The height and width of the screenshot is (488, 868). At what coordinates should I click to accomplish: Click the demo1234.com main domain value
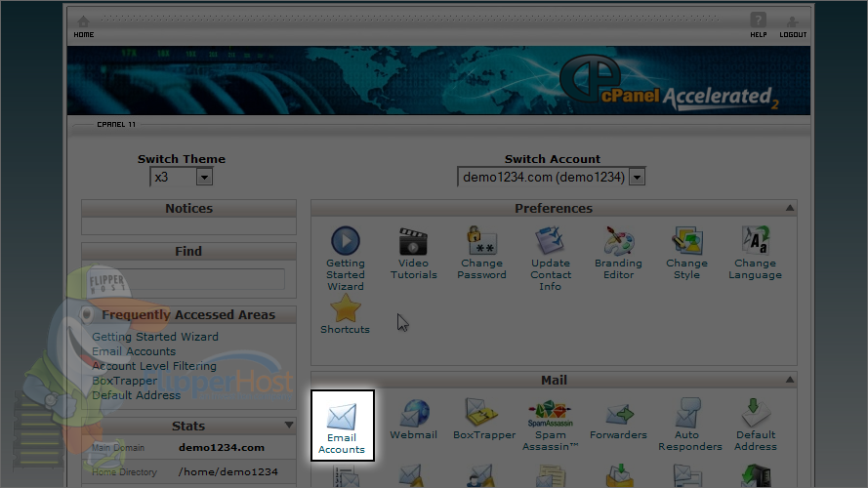pos(222,448)
